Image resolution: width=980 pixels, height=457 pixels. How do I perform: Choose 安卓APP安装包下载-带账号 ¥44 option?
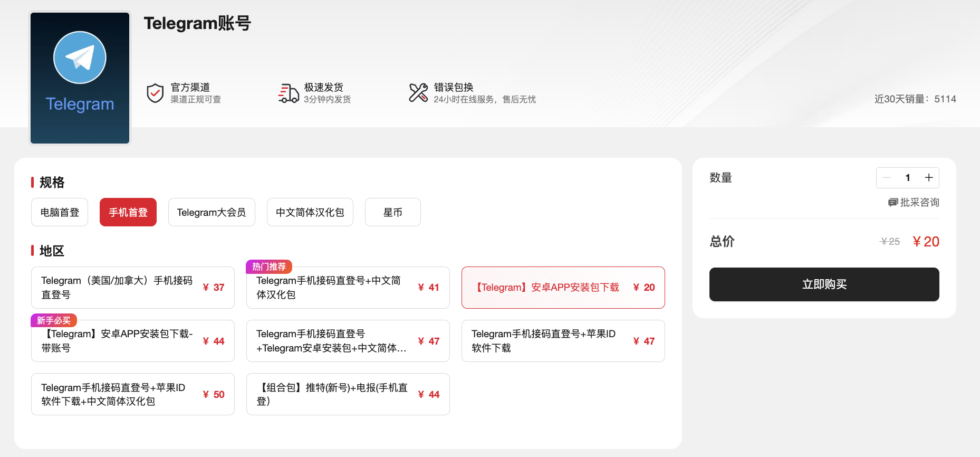(x=133, y=341)
